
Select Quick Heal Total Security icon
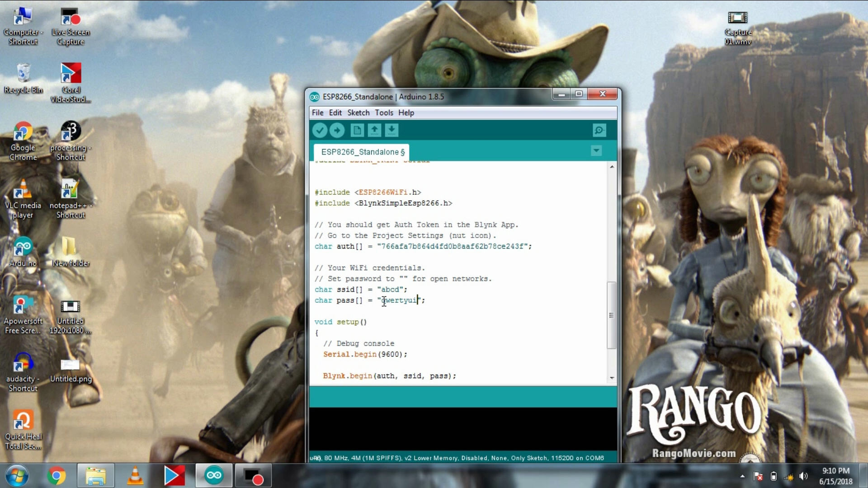[x=23, y=430]
